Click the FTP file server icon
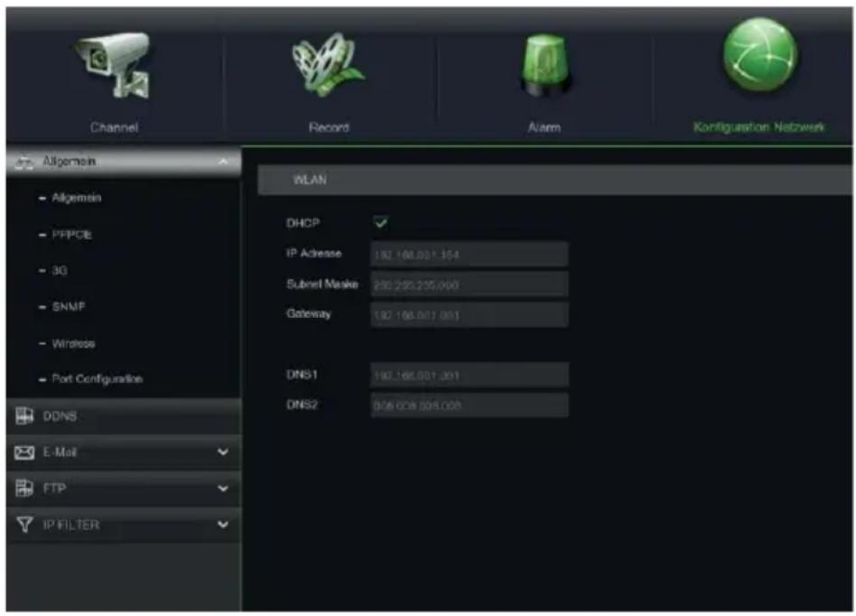Viewport: 856px width, 616px height. click(x=24, y=488)
